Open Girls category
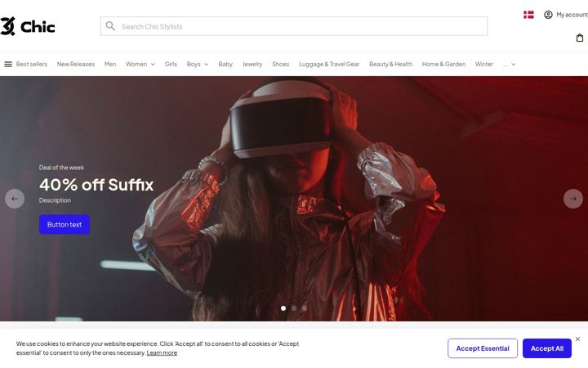 pos(171,65)
